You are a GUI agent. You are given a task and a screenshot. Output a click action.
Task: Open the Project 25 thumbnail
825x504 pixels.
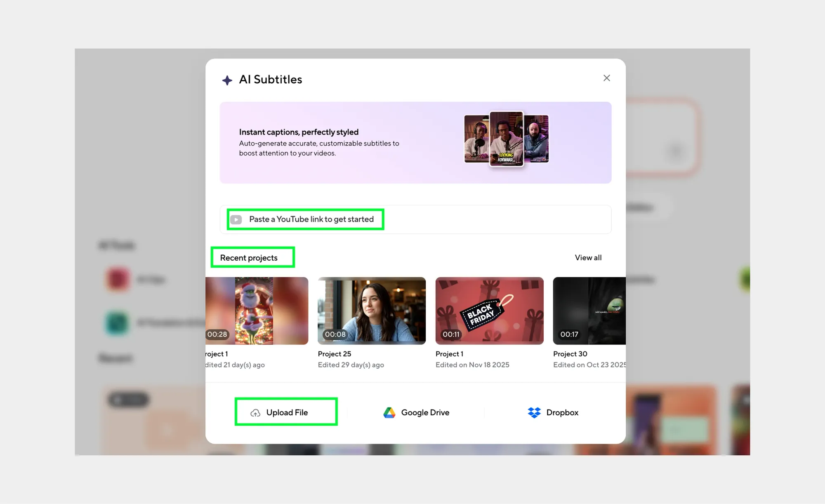[x=371, y=310]
